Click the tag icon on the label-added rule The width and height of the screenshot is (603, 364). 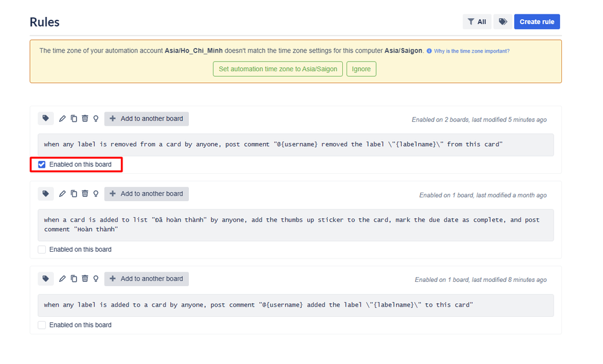pyautogui.click(x=45, y=278)
